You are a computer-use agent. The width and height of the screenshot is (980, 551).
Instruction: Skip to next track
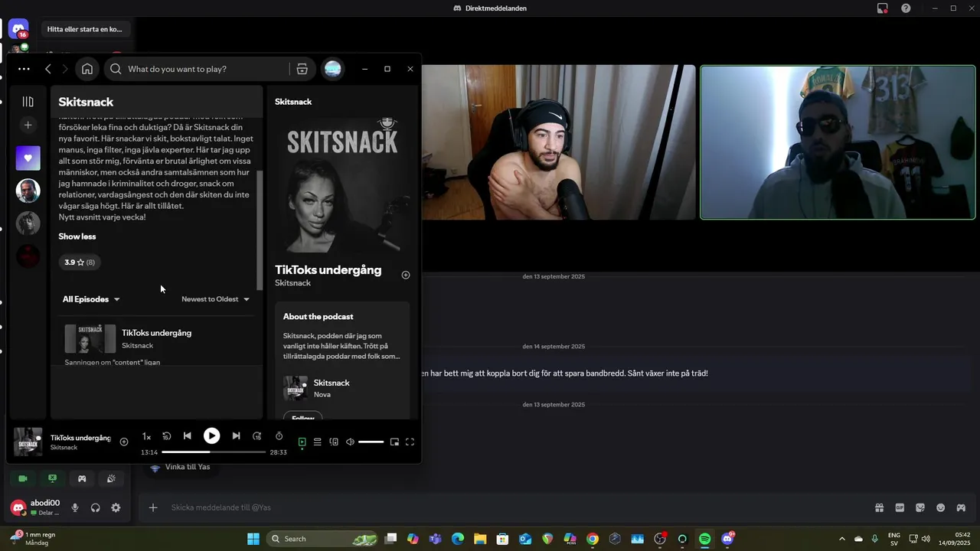pos(236,436)
